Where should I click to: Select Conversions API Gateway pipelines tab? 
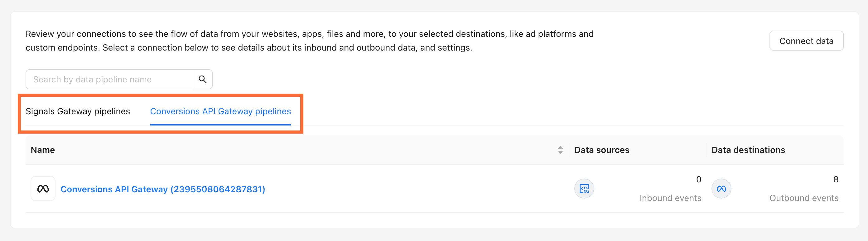point(220,111)
